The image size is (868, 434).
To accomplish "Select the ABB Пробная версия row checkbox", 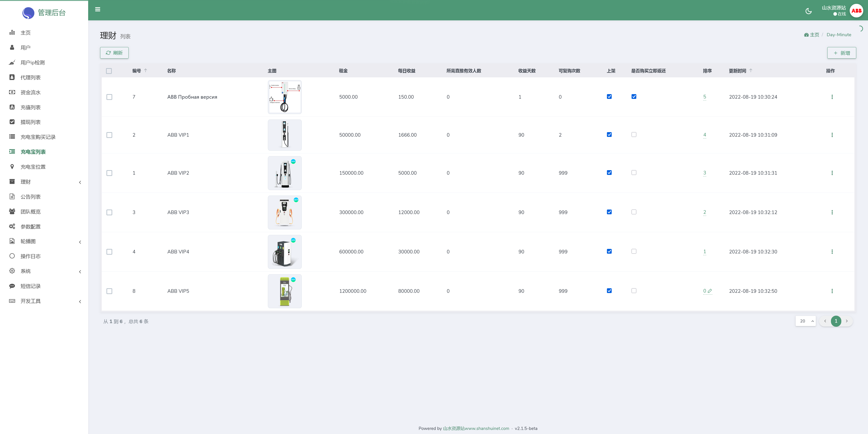I will tap(109, 97).
